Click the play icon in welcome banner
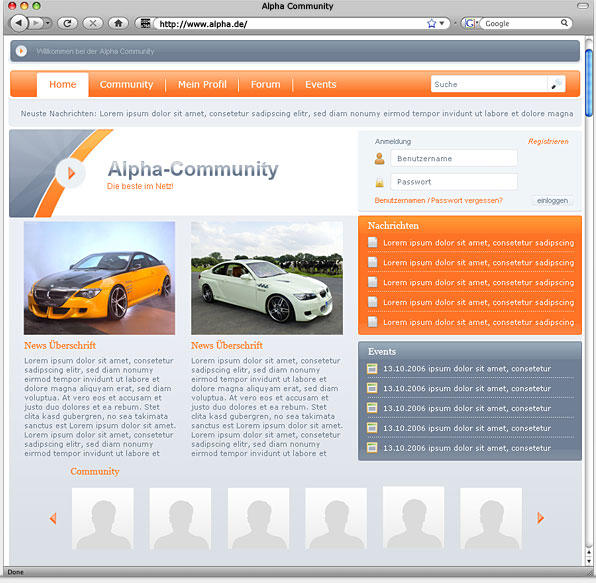 click(x=21, y=51)
